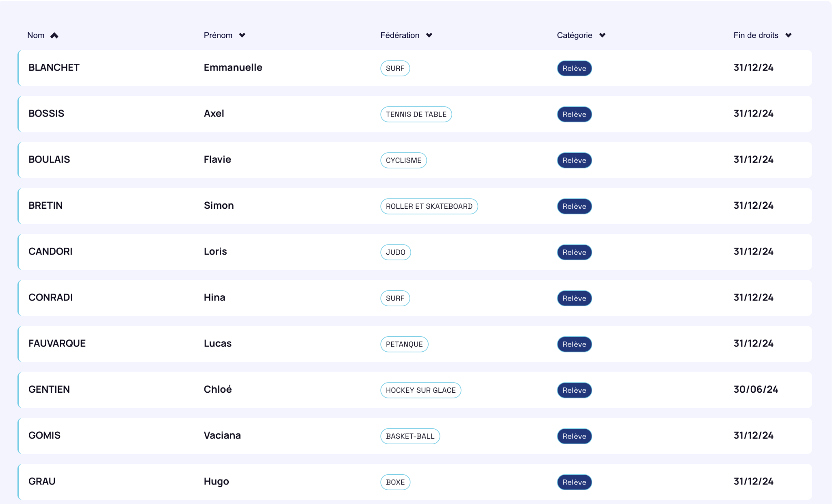The image size is (832, 504).
Task: Click the Fin de droits sort arrow
Action: click(x=788, y=35)
